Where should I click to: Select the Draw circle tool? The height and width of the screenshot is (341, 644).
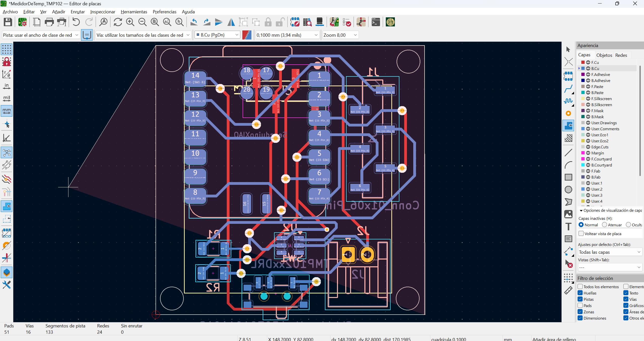(568, 190)
